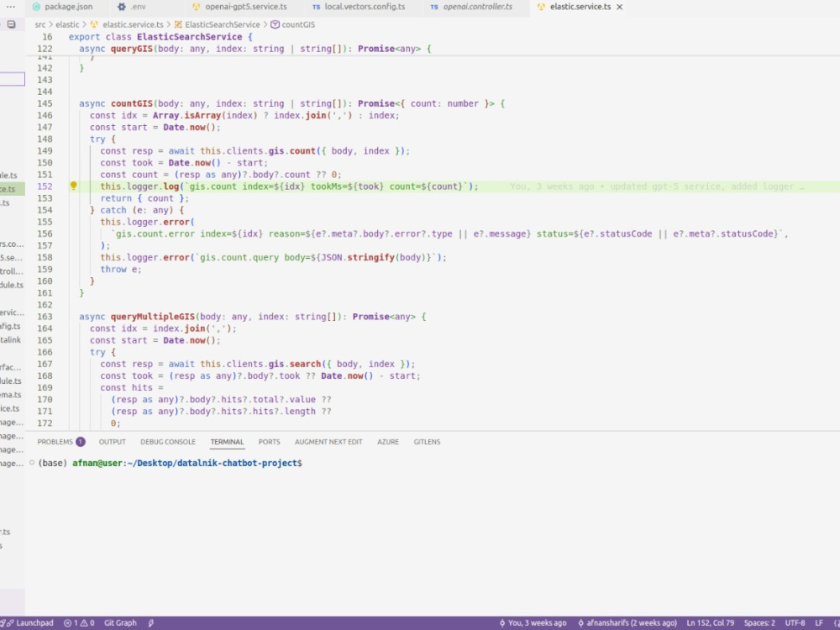
Task: Open the package.json tab
Action: pos(68,7)
